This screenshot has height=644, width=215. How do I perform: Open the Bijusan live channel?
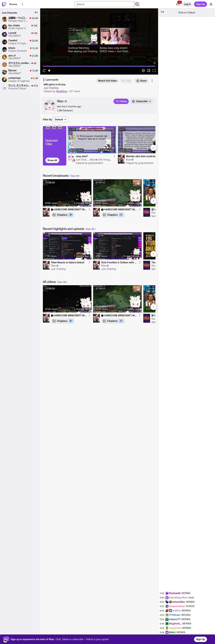pyautogui.click(x=20, y=72)
